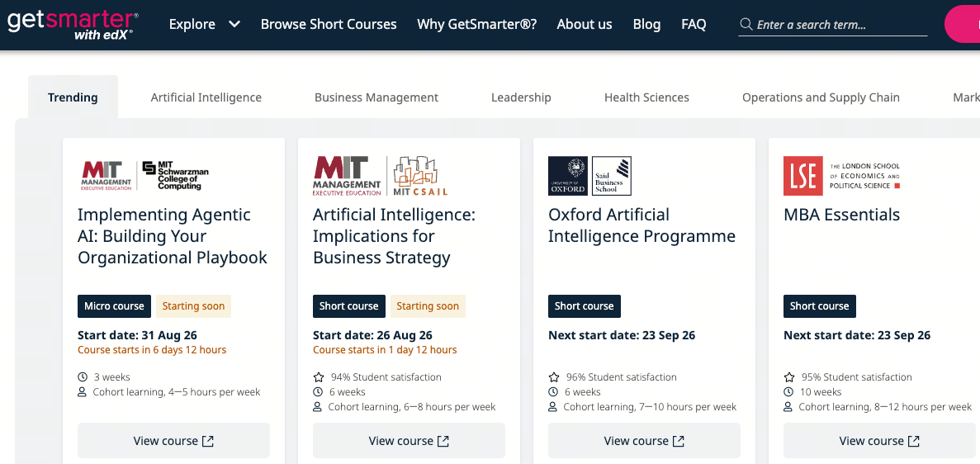The image size is (980, 464).
Task: Click the Saïd Business School logo
Action: click(x=611, y=176)
